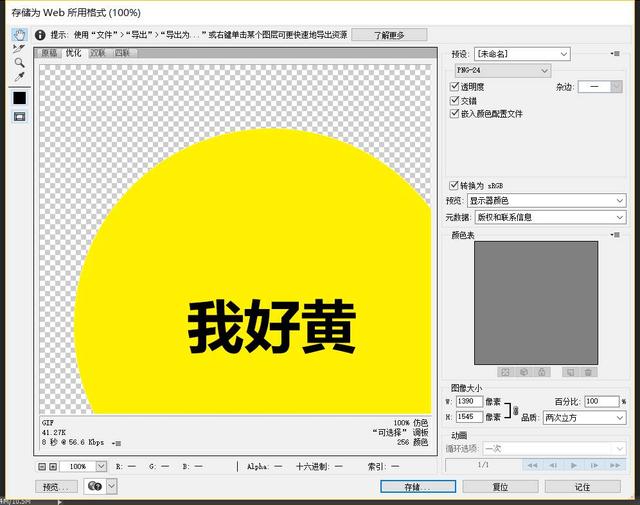Click the gray color table area
Screen dimensions: 640x505
click(x=536, y=303)
